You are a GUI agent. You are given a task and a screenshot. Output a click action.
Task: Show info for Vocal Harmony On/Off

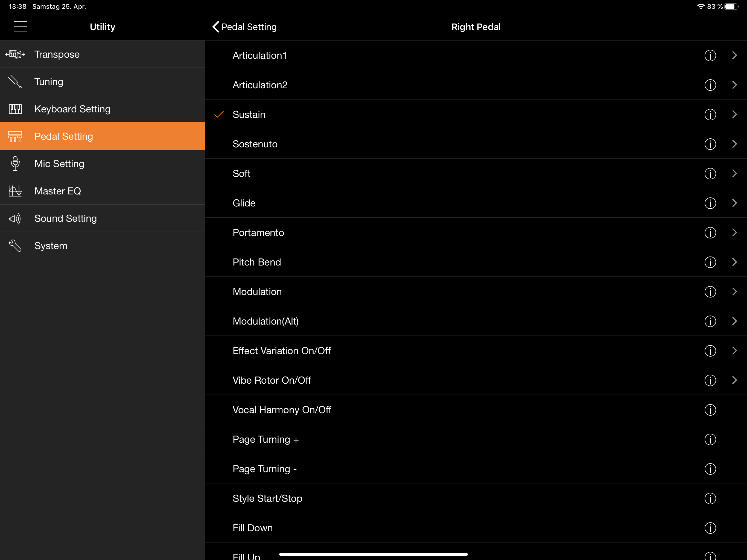710,410
